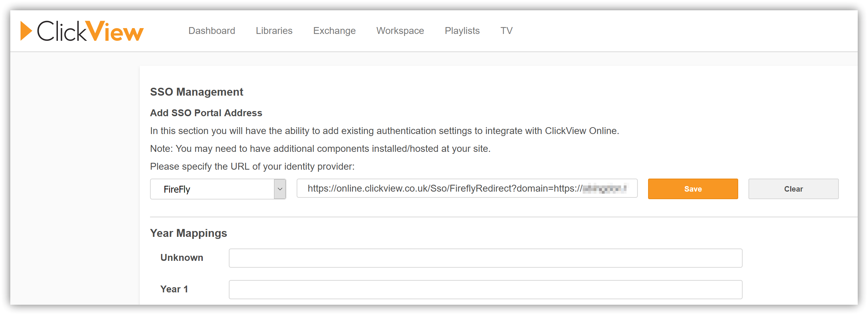Expand the FireFly identity provider dropdown

[218, 189]
